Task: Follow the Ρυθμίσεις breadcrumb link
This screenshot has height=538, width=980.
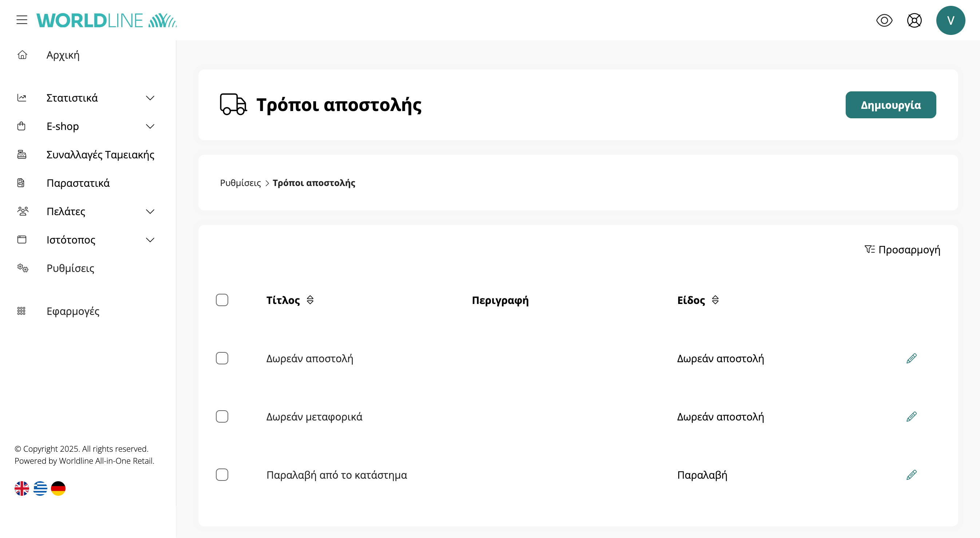Action: (x=240, y=183)
